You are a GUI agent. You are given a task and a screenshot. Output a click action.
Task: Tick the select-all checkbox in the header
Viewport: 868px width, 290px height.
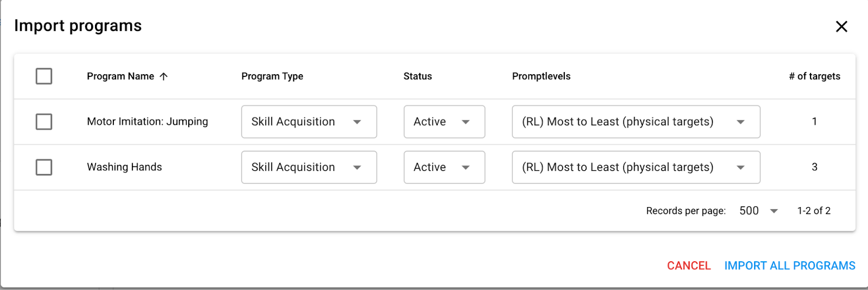coord(44,76)
